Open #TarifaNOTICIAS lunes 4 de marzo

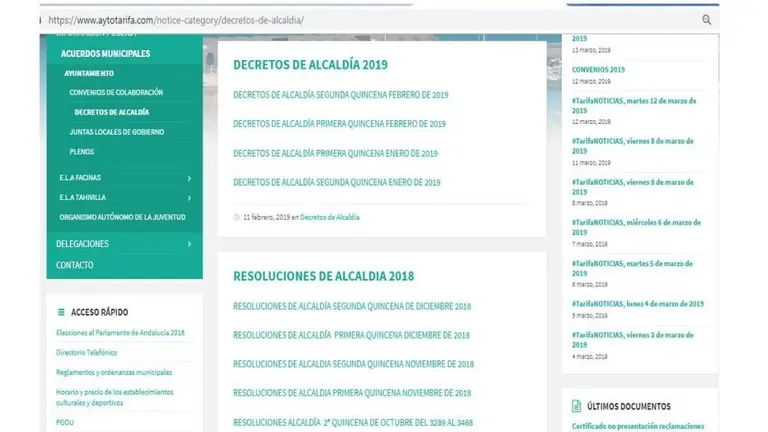[638, 304]
